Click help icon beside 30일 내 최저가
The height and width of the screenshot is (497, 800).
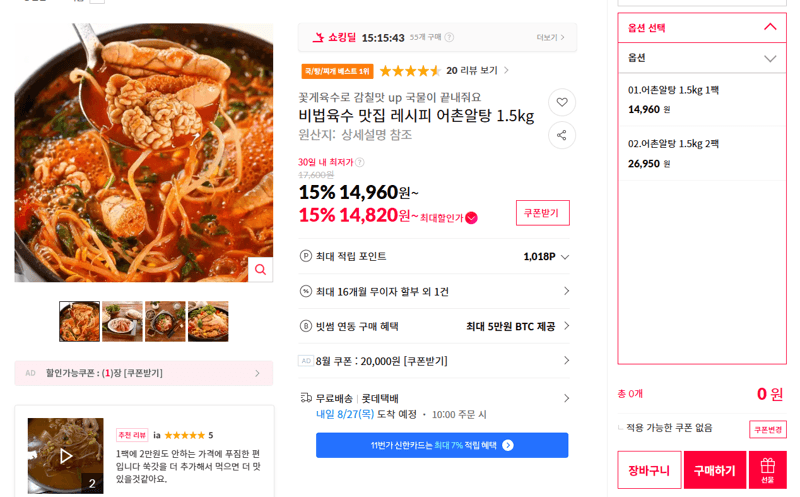pos(360,162)
